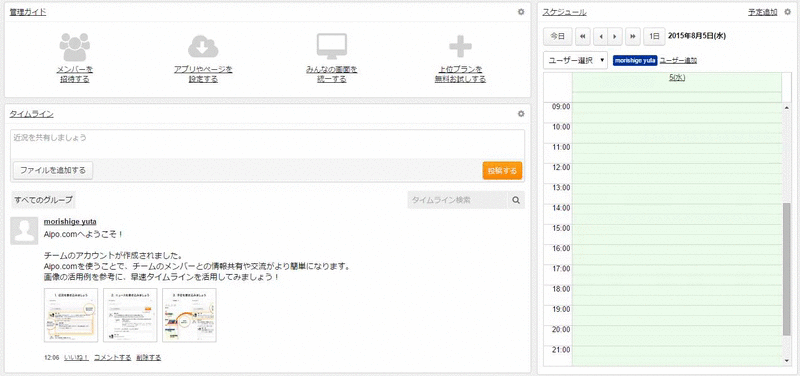This screenshot has height=376, width=800.
Task: Open settings gear in タイムライン panel
Action: pos(520,114)
